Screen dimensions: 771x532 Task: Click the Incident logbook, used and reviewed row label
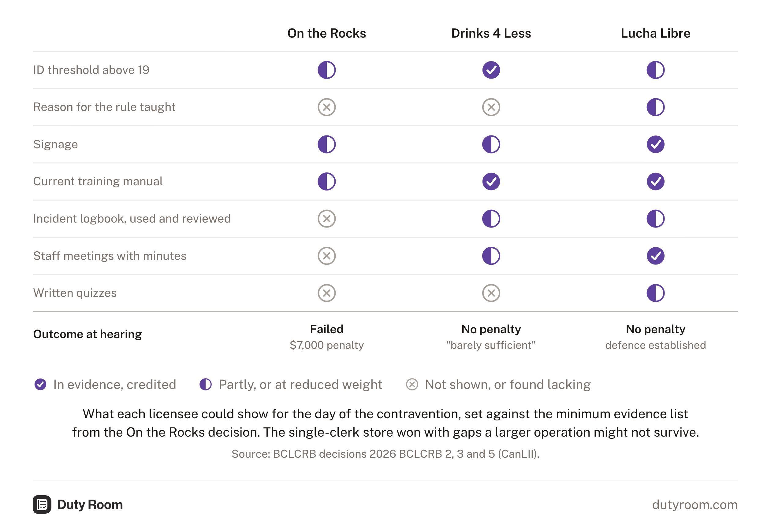click(x=132, y=219)
